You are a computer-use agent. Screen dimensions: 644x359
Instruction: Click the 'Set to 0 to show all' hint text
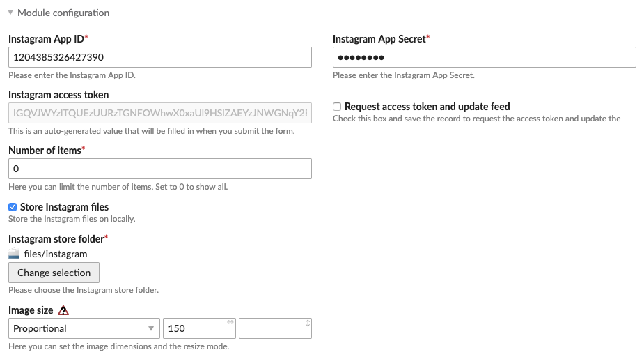[x=191, y=187]
